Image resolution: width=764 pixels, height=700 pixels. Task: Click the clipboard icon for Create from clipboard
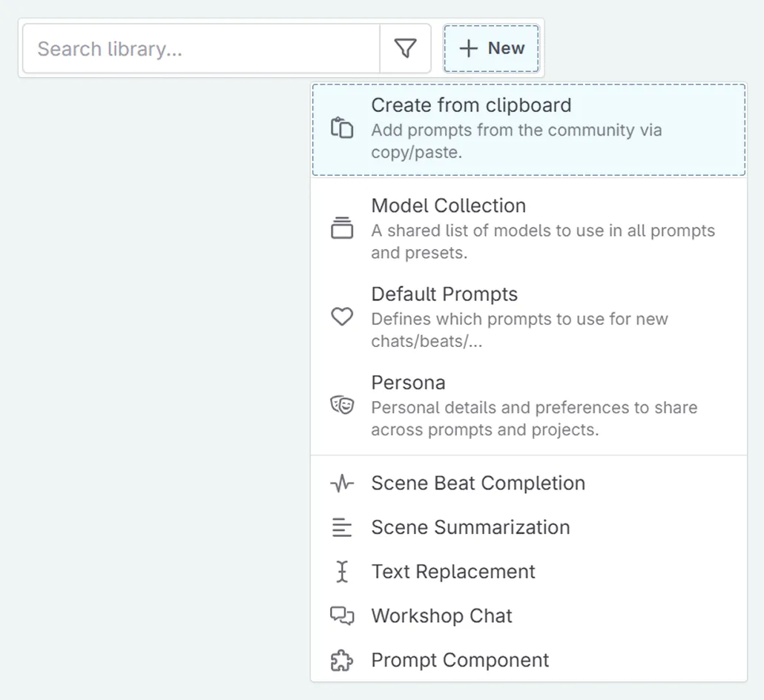click(x=342, y=128)
